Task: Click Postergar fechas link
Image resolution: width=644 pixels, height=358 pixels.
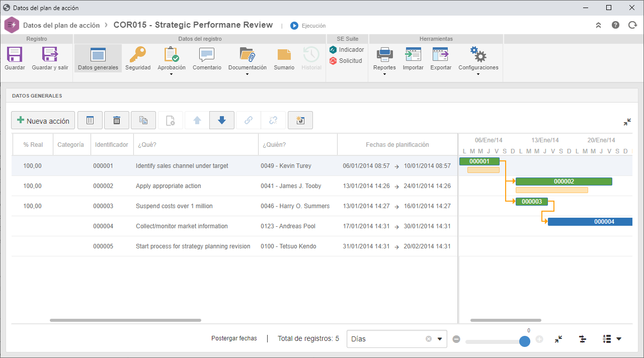Action: (234, 338)
